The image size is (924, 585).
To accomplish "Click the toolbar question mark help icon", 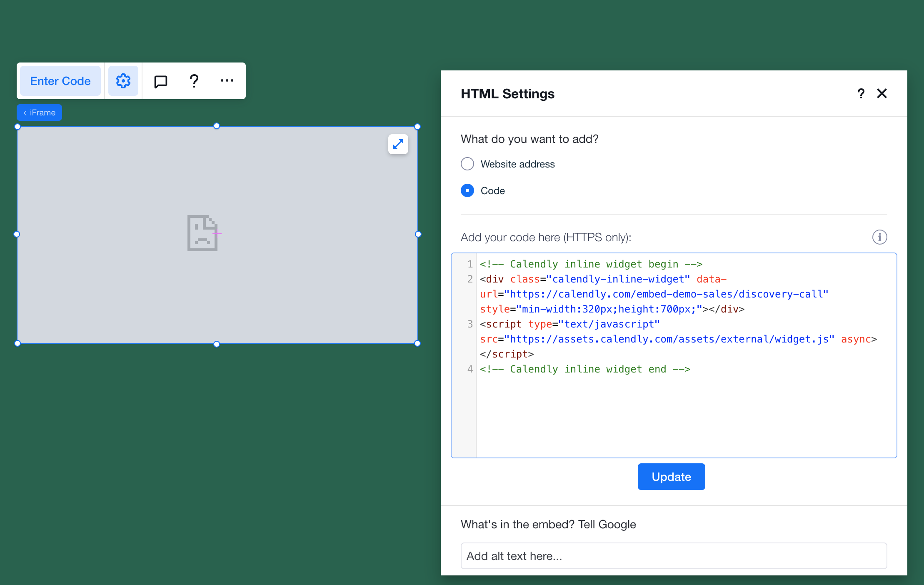I will click(194, 81).
